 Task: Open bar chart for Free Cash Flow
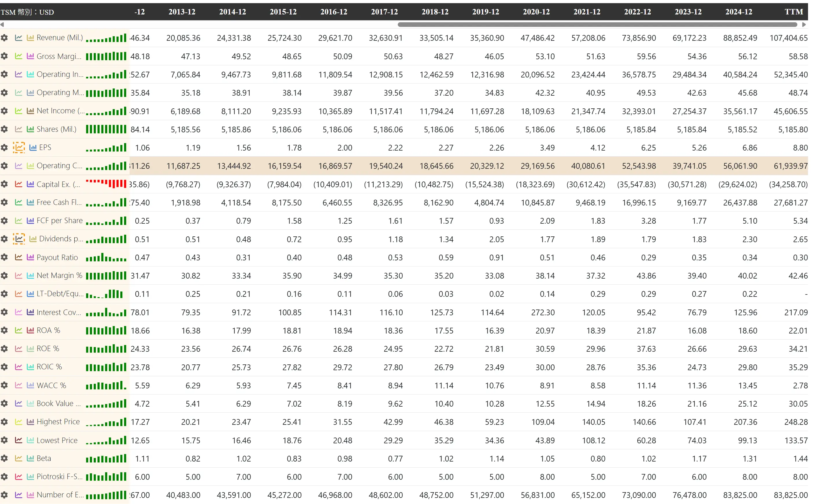[30, 202]
